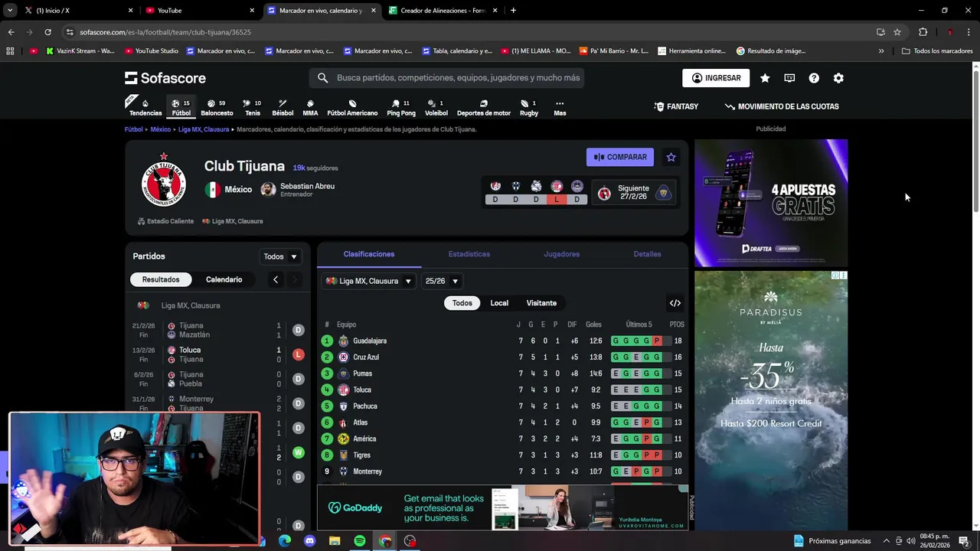Open favorites star in Sofascore header

pyautogui.click(x=765, y=78)
